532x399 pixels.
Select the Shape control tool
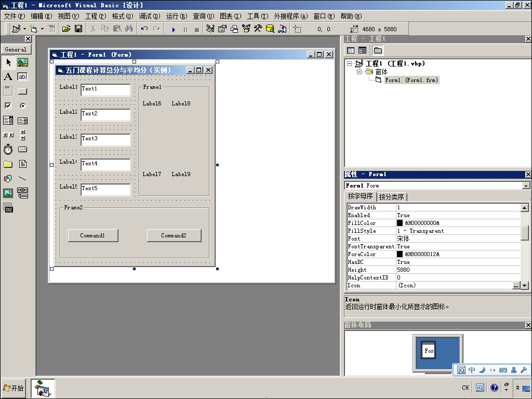click(x=8, y=179)
